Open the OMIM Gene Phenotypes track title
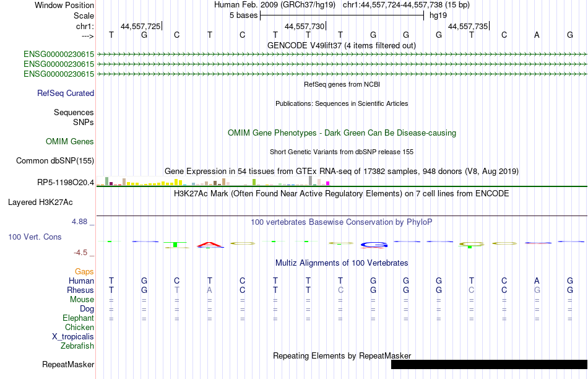The width and height of the screenshot is (588, 379). (x=342, y=133)
